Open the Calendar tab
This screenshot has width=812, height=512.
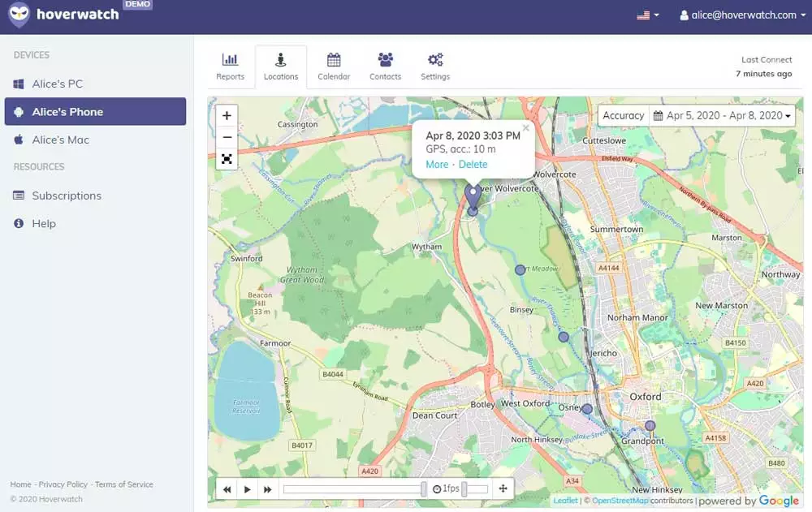(x=334, y=67)
